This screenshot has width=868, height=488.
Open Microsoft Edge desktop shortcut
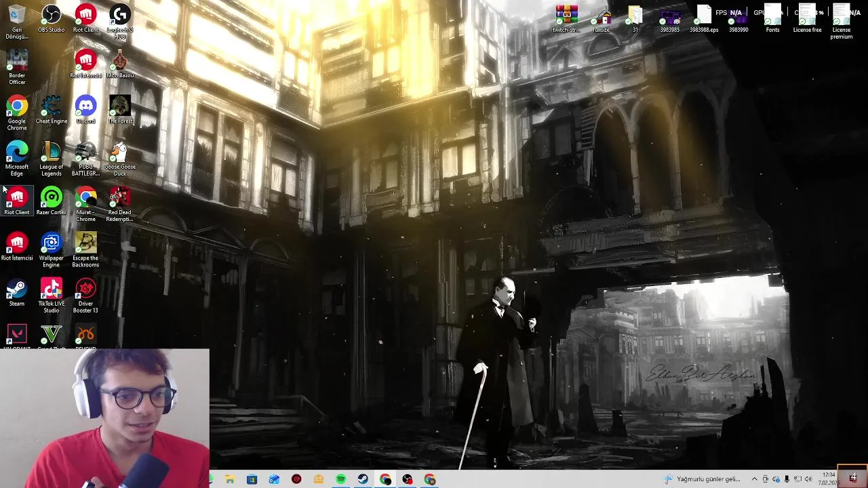[x=17, y=158]
